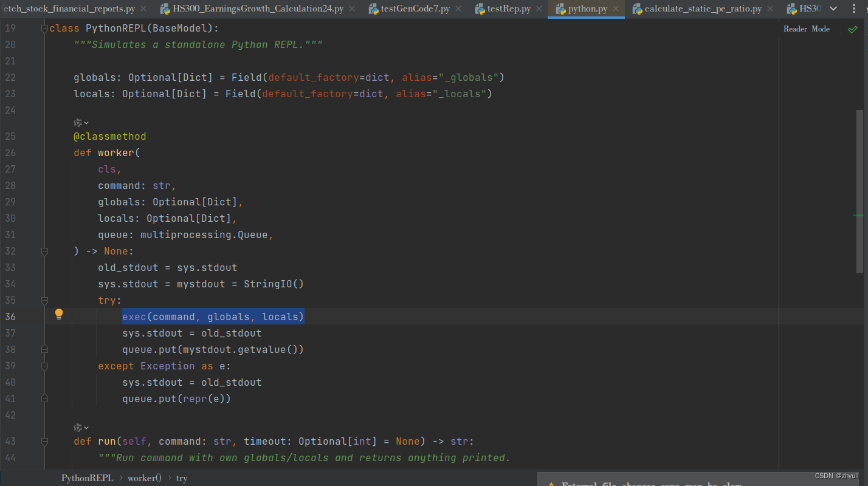This screenshot has height=486, width=868.
Task: Click the alias="_globals" Field line
Action: tap(289, 77)
